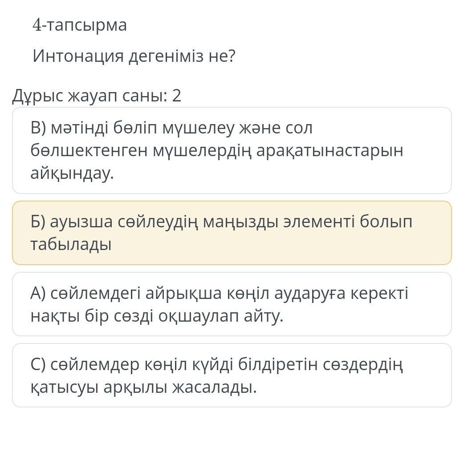Click 'қатысуы арқылы жасалады.' line in option С
Screen dimensions: 472x476
(x=143, y=387)
